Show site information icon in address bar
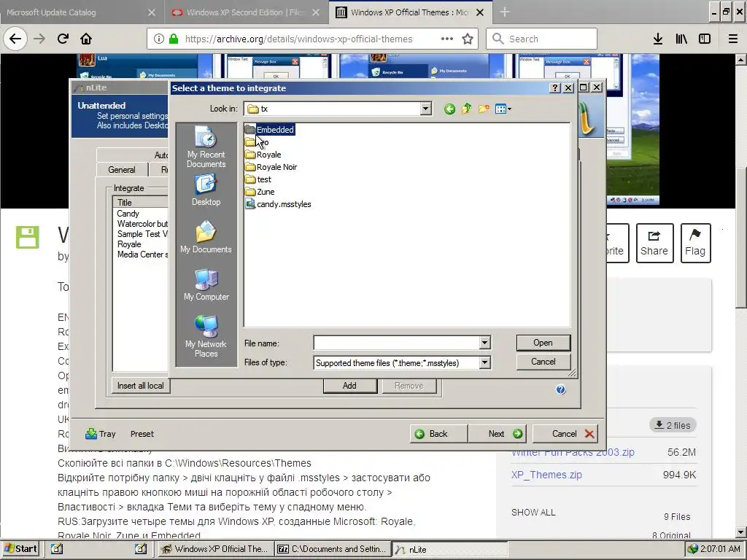 (158, 39)
